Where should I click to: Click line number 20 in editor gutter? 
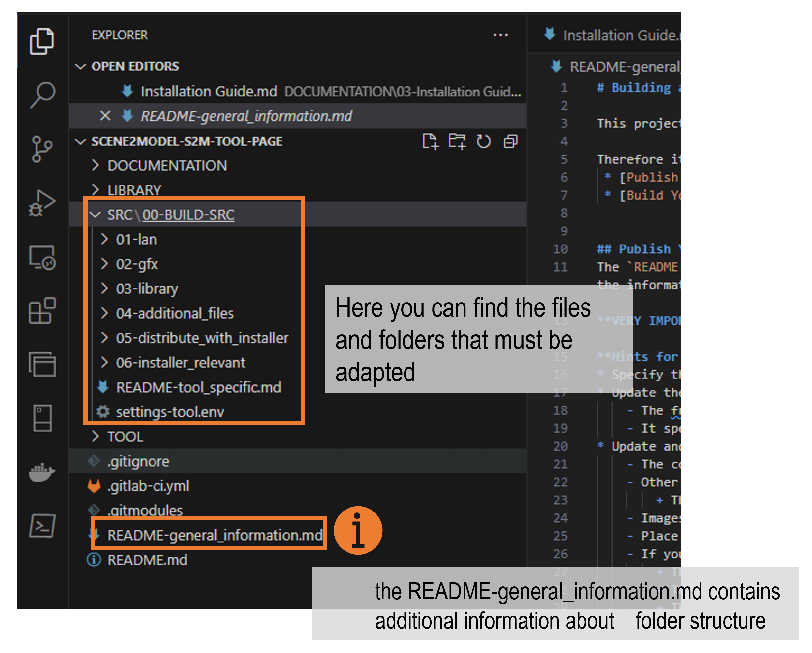[560, 446]
